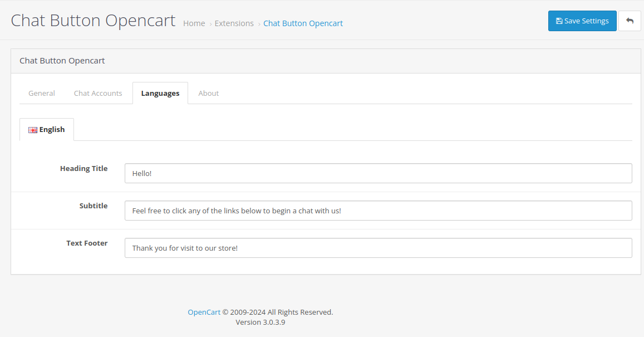This screenshot has height=337, width=644.
Task: Click the Chat Button Opencart panel header
Action: pos(62,60)
